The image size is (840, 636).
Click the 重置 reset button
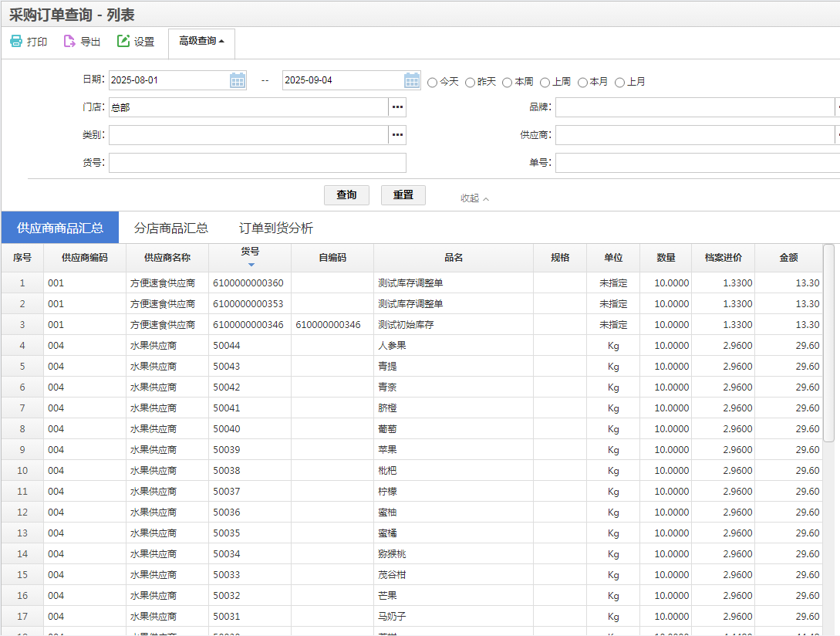click(x=403, y=195)
